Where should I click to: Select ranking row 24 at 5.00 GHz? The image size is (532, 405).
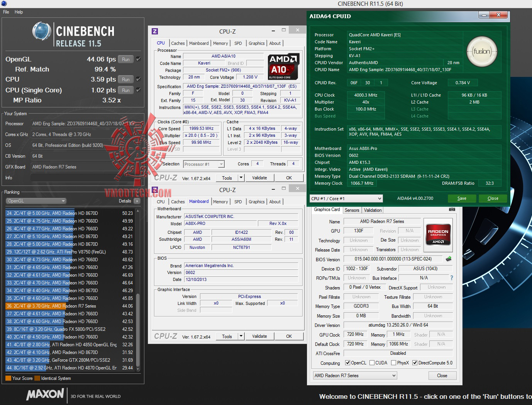(69, 213)
